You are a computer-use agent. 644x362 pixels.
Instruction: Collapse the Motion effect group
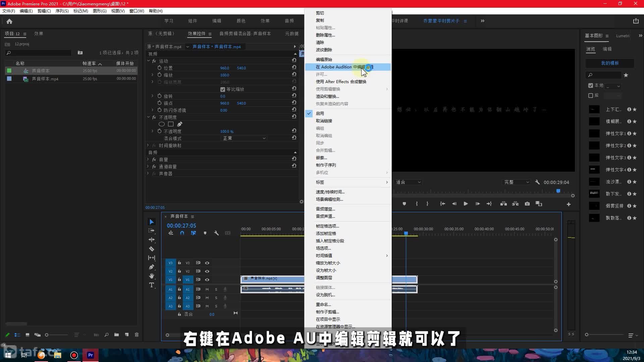(148, 61)
